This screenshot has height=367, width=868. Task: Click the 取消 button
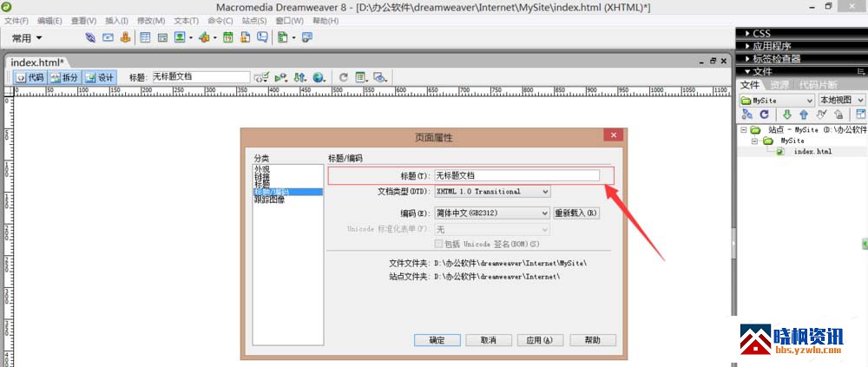pyautogui.click(x=488, y=340)
